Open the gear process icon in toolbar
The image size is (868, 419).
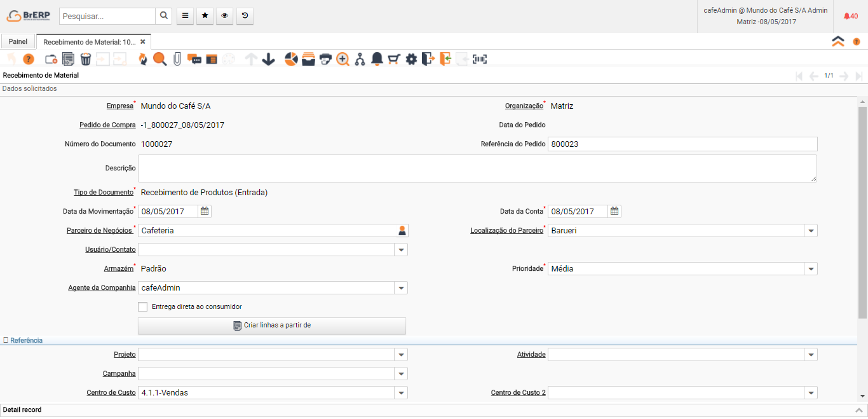411,59
